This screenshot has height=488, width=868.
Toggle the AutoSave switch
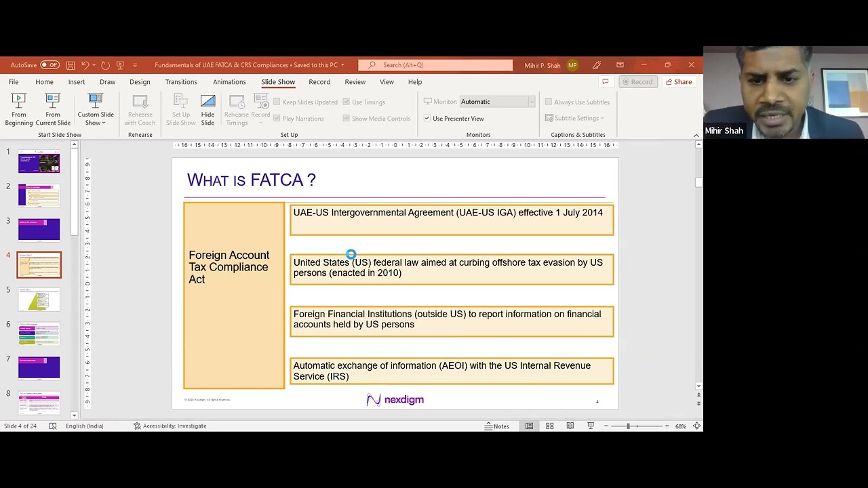tap(50, 65)
